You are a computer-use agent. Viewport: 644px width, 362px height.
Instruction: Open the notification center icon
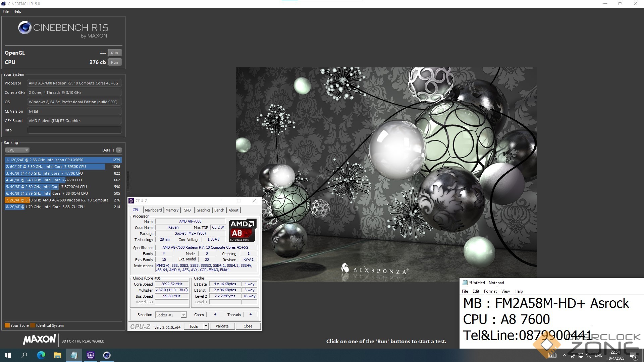[633, 355]
